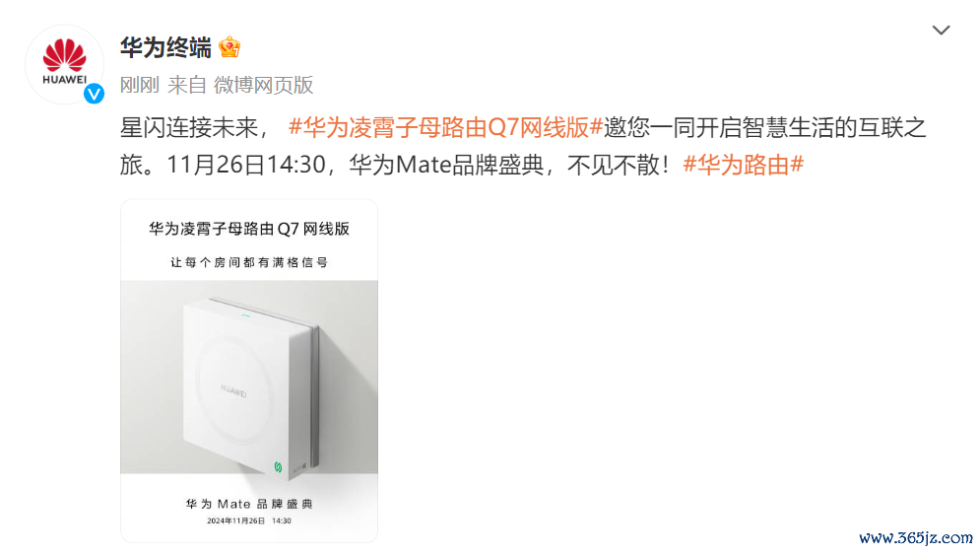Click the 刚刚 post timestamp

(x=140, y=85)
